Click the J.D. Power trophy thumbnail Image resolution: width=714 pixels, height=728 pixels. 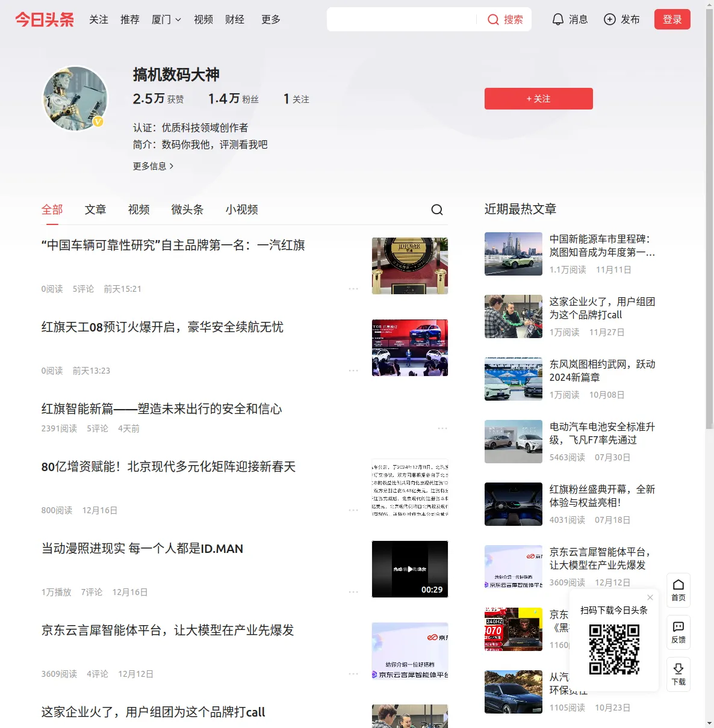tap(410, 266)
